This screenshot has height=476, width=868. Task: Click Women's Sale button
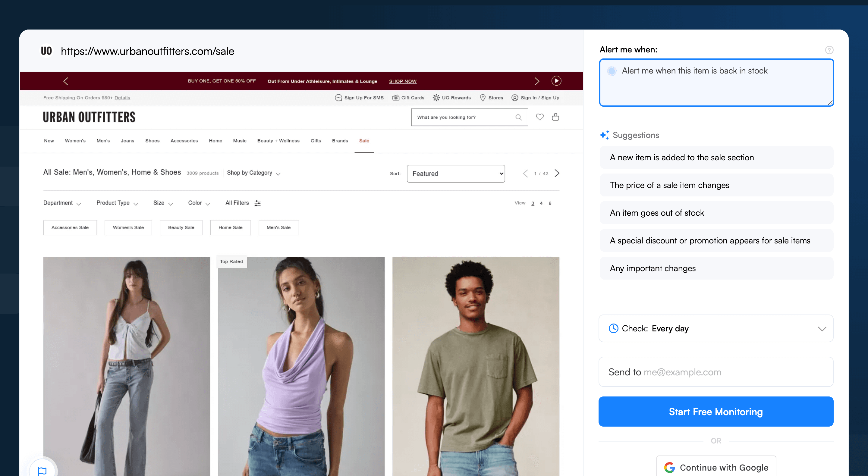[128, 228]
